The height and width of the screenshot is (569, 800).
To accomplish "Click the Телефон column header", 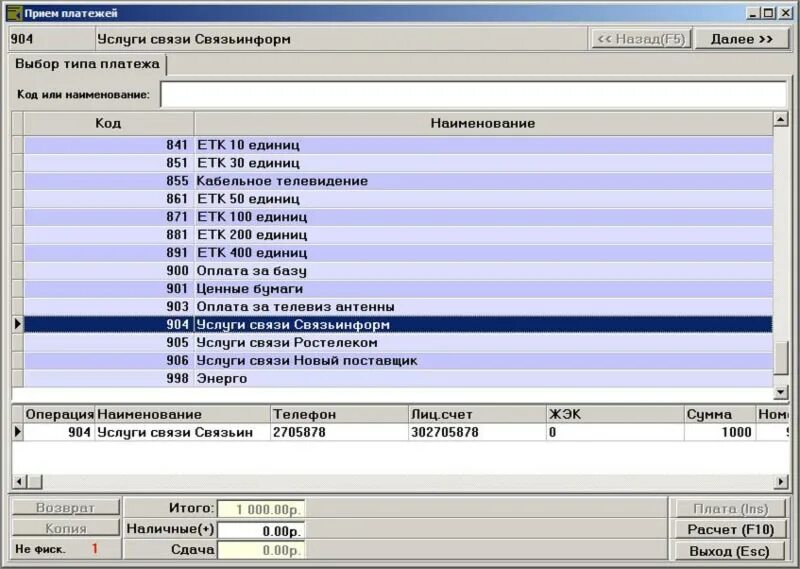I will pyautogui.click(x=339, y=414).
